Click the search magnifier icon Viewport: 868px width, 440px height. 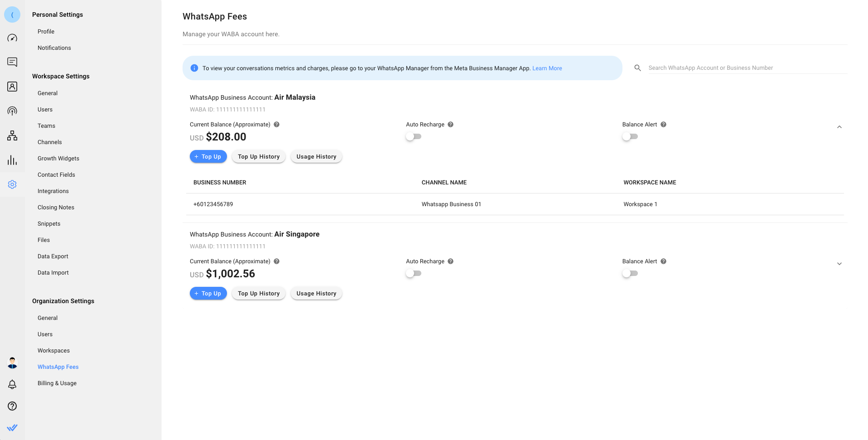[637, 68]
